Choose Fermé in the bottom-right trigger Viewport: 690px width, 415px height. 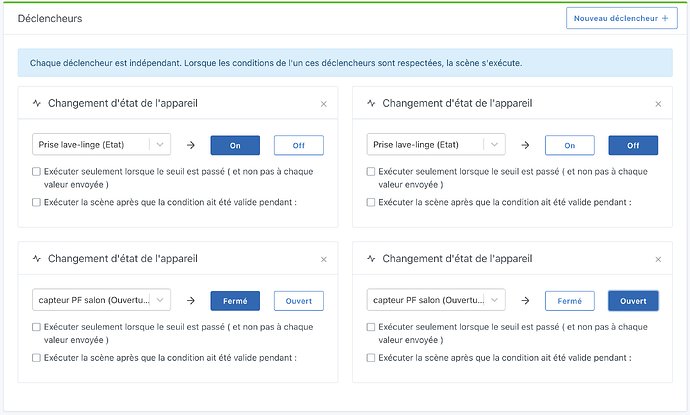click(x=570, y=300)
